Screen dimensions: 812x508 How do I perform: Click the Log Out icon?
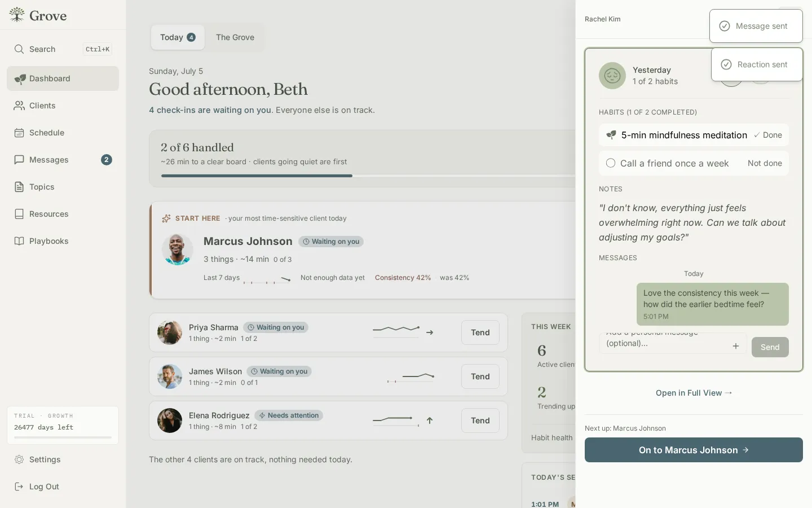[x=19, y=487]
